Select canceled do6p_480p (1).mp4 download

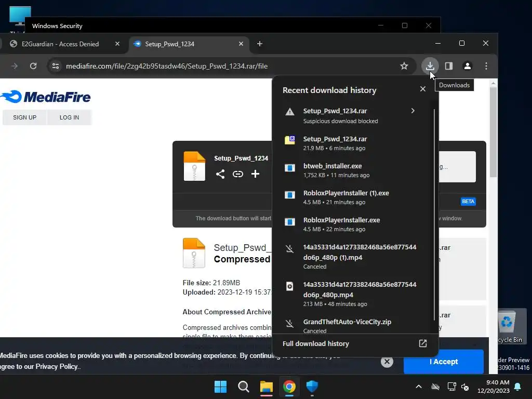coord(353,257)
